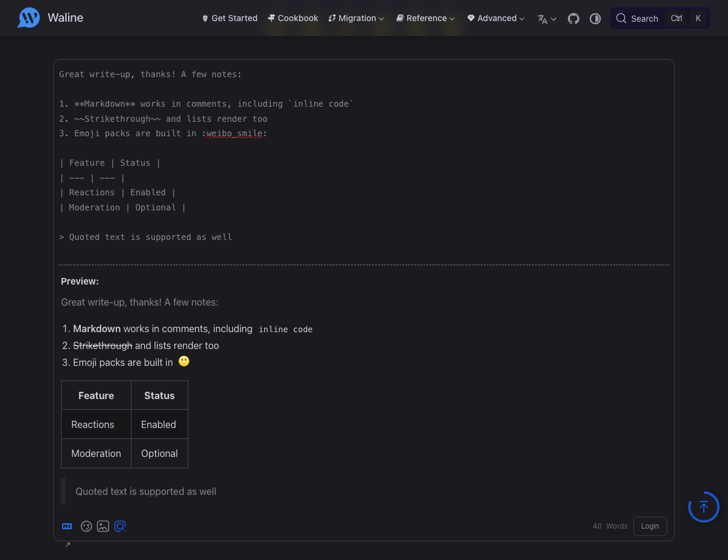728x560 pixels.
Task: Click the 'Reactions' table cell in preview
Action: click(96, 424)
